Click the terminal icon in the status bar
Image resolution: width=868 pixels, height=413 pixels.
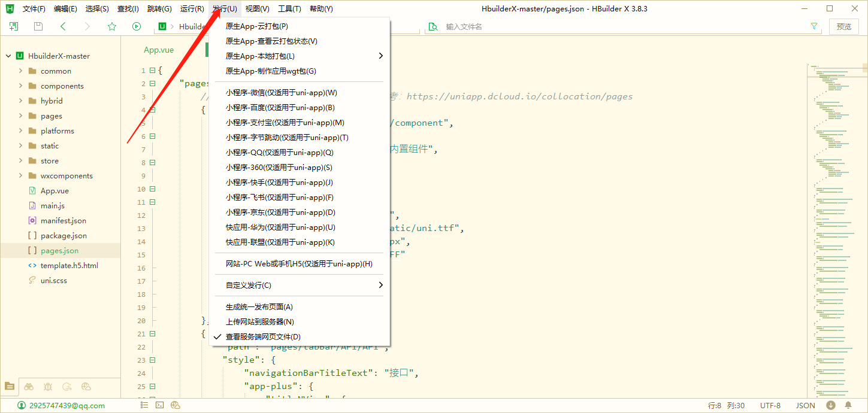[159, 405]
